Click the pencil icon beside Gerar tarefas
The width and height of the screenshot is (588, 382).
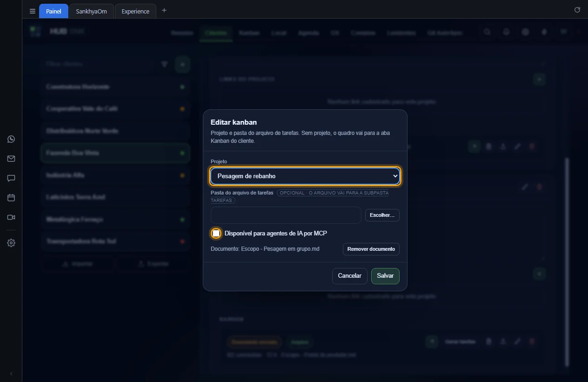[517, 342]
